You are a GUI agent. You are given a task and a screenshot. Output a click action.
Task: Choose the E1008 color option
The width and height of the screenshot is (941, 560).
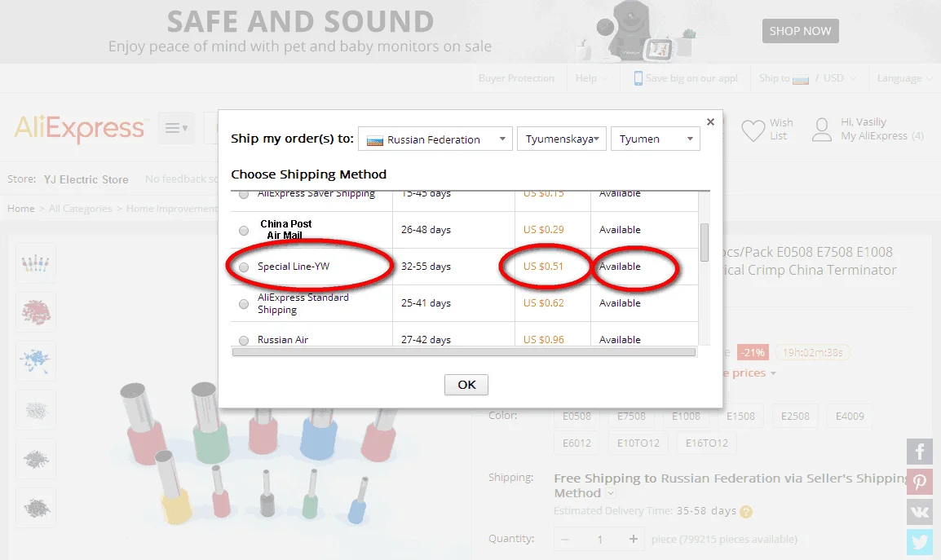(x=686, y=416)
